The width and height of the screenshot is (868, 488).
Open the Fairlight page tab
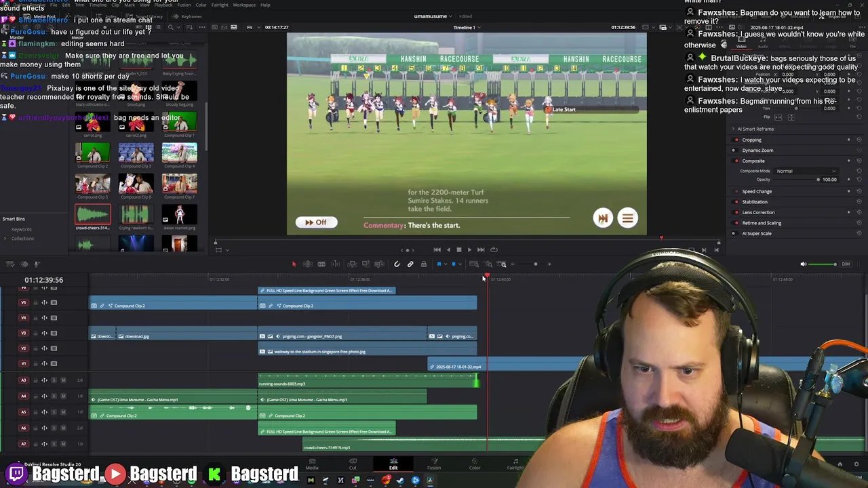pos(515,464)
